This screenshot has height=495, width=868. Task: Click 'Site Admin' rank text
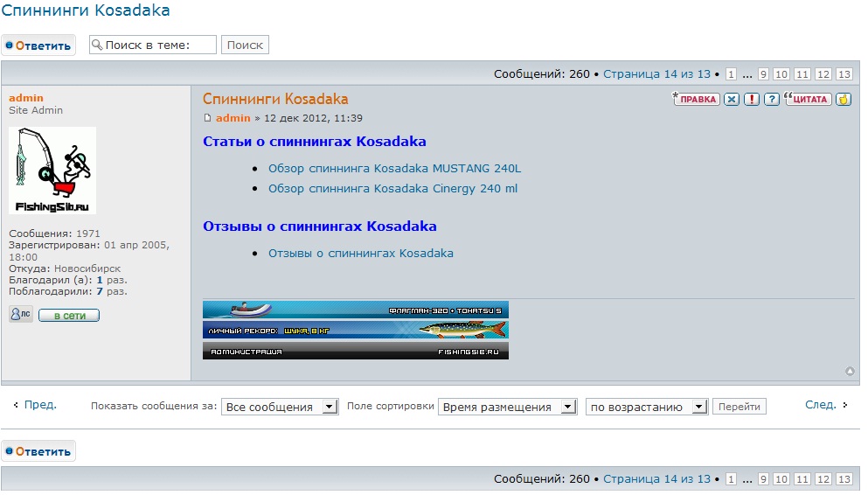pos(36,110)
